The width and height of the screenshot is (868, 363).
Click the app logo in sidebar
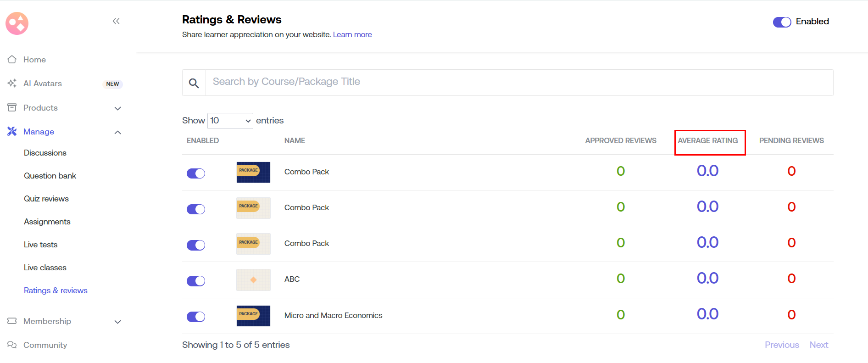pos(17,23)
